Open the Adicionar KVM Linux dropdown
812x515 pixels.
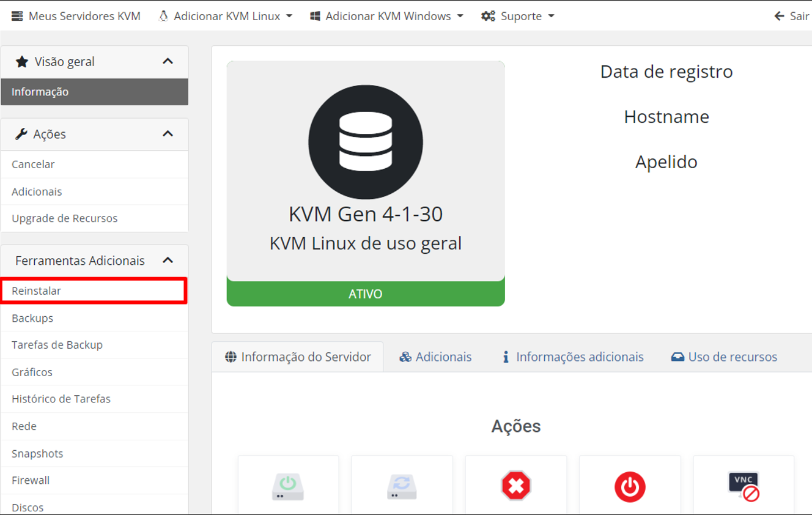point(225,17)
